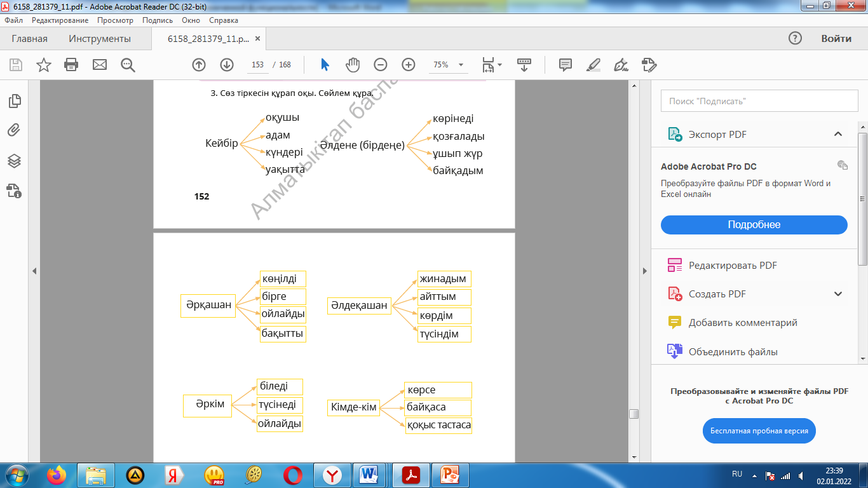868x488 pixels.
Task: Click the Save file icon
Action: point(16,65)
